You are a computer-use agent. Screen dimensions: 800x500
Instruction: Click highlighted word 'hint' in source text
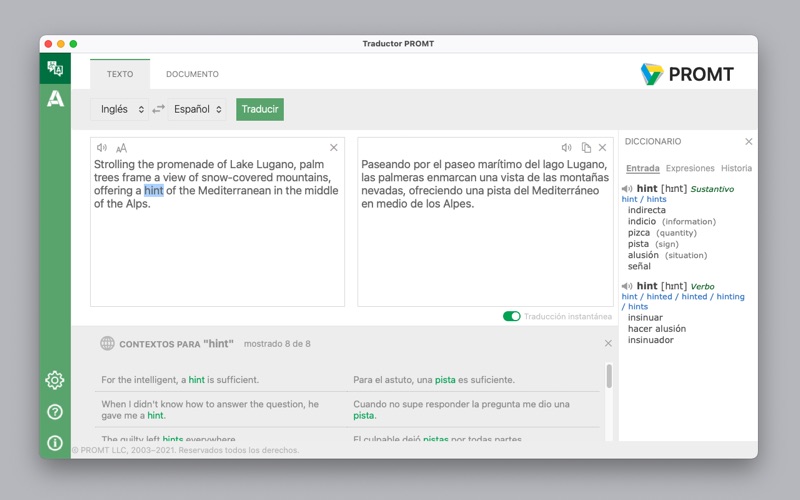click(x=154, y=190)
